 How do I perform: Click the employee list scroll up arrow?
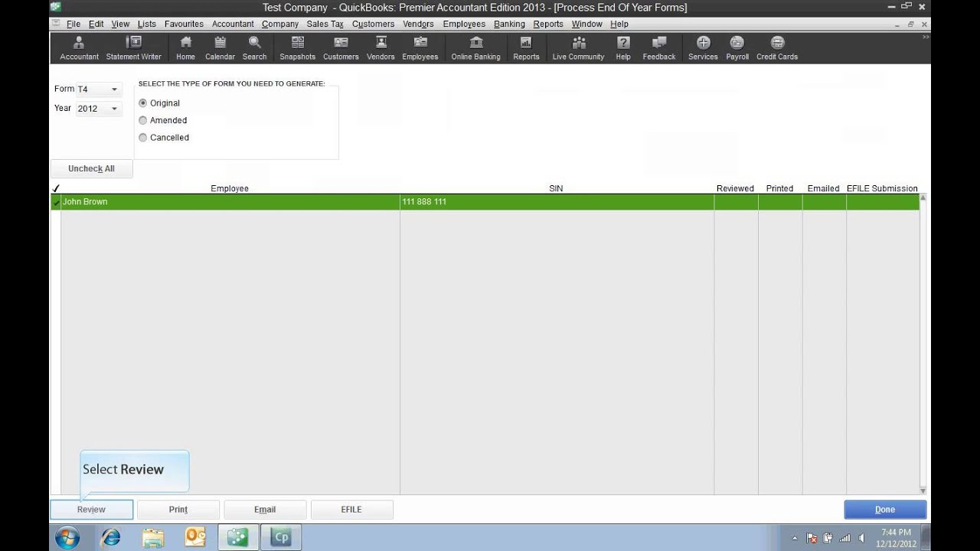tap(923, 197)
